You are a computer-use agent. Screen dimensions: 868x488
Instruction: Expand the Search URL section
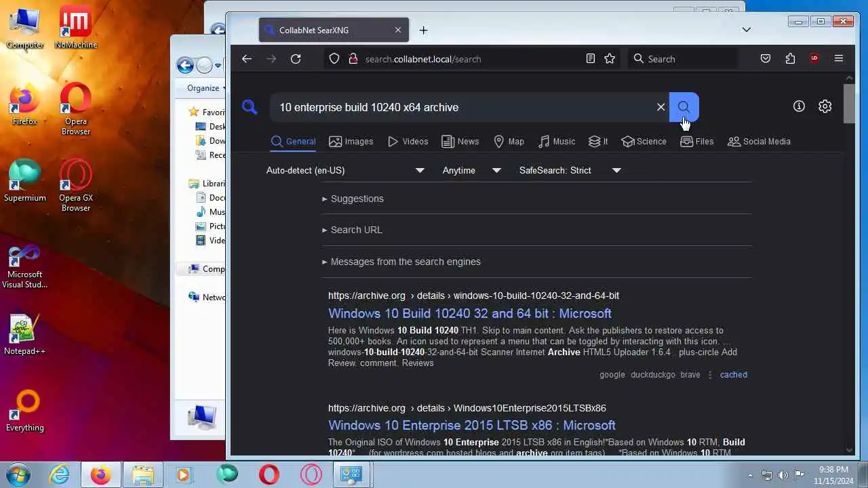(352, 230)
